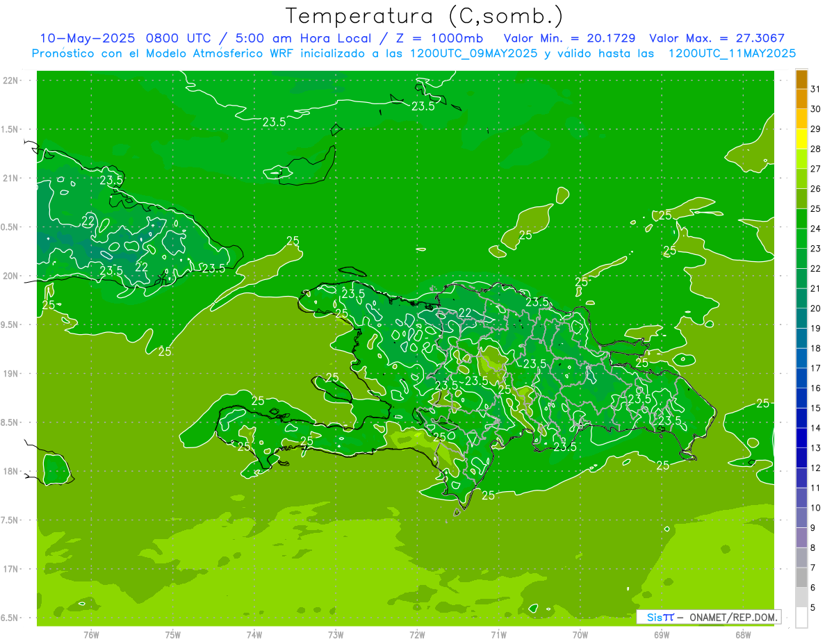Click the '31' label on the color legend
Image resolution: width=834 pixels, height=644 pixels.
[x=816, y=89]
